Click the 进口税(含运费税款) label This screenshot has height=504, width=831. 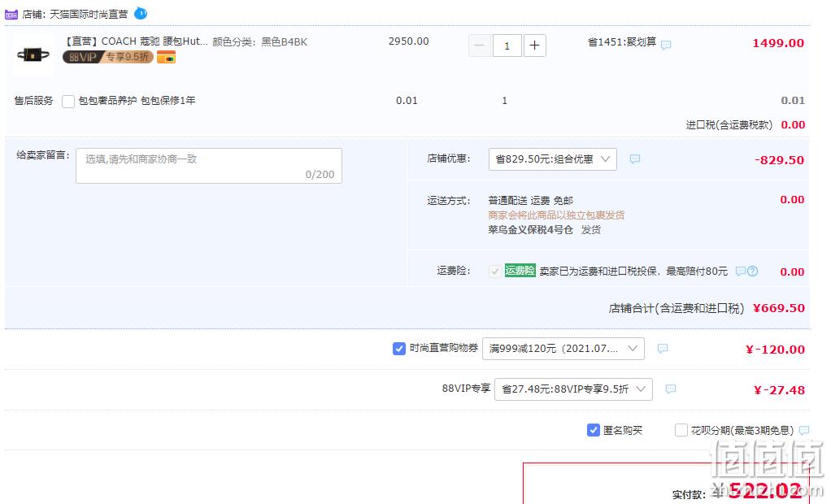pyautogui.click(x=729, y=125)
